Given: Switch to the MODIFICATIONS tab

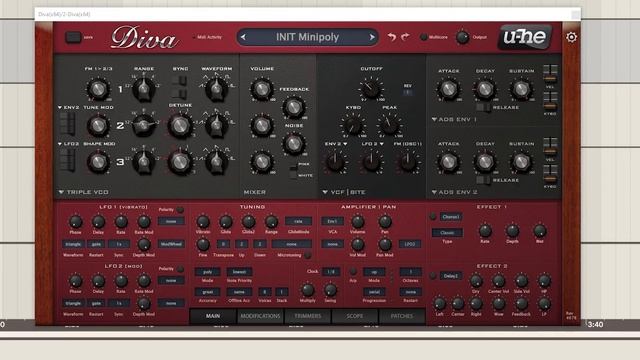Looking at the screenshot, I should 260,316.
